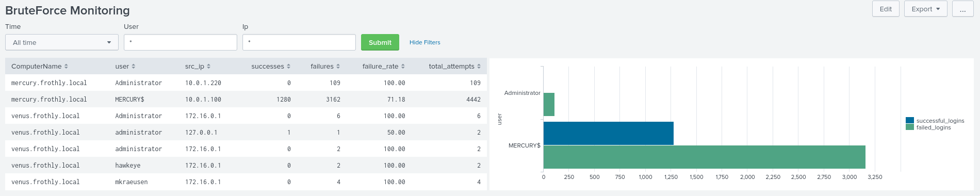Click the failed_logins legend swatch
The image size is (980, 196).
coord(910,127)
